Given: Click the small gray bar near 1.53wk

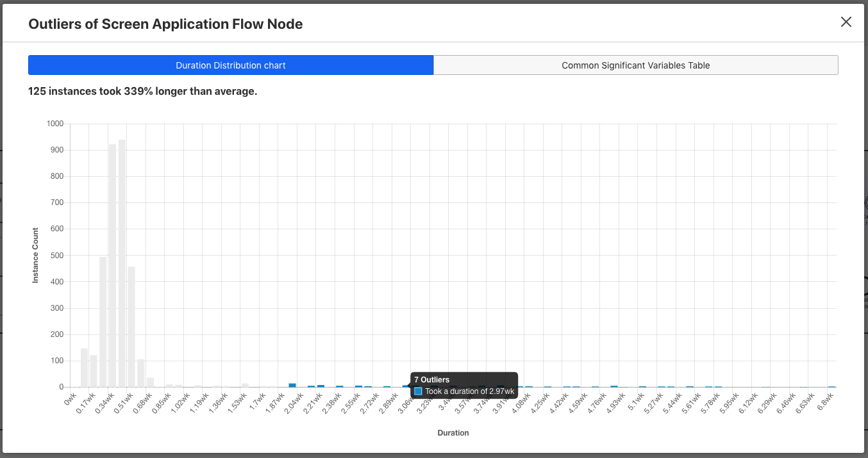Looking at the screenshot, I should click(245, 385).
